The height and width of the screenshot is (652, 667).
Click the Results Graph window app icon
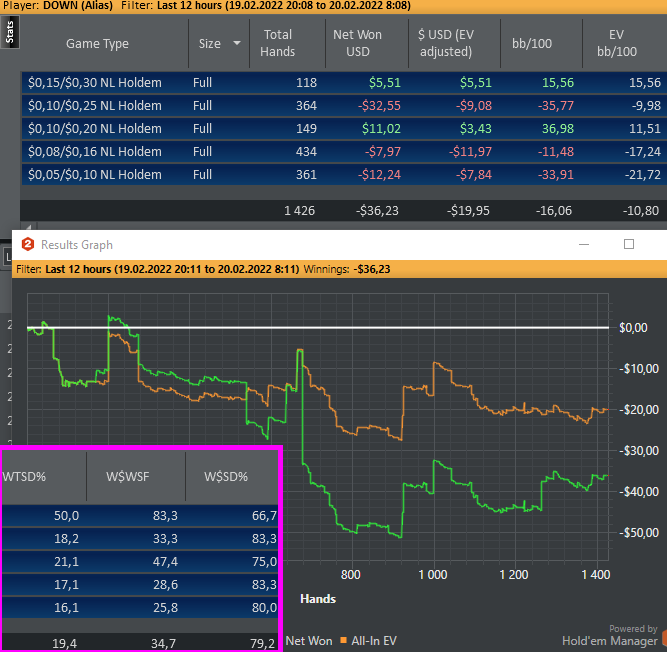pos(28,245)
